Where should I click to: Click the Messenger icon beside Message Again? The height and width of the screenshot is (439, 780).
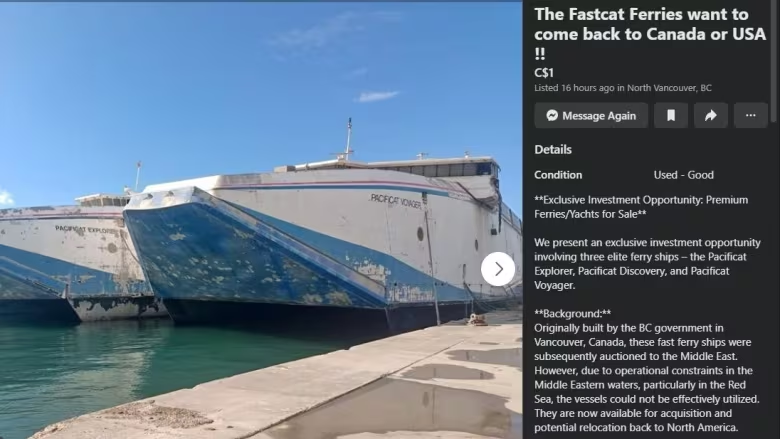pyautogui.click(x=552, y=115)
